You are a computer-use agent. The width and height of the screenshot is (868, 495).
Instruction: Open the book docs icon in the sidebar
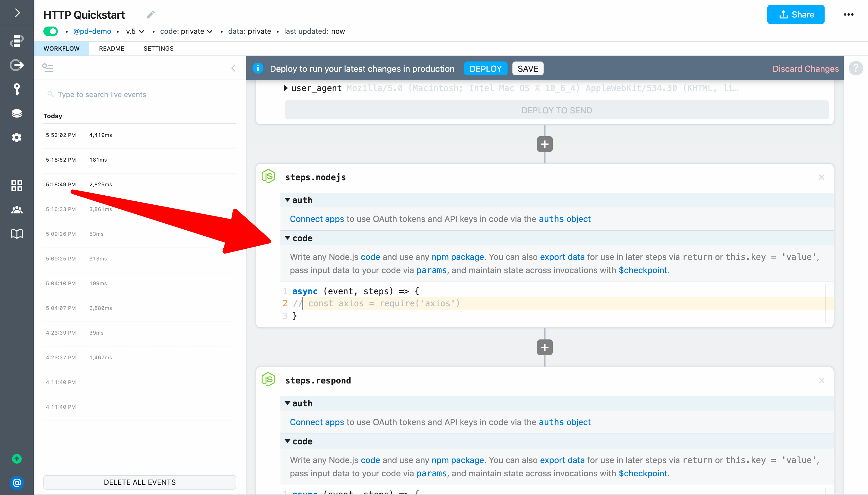tap(17, 234)
